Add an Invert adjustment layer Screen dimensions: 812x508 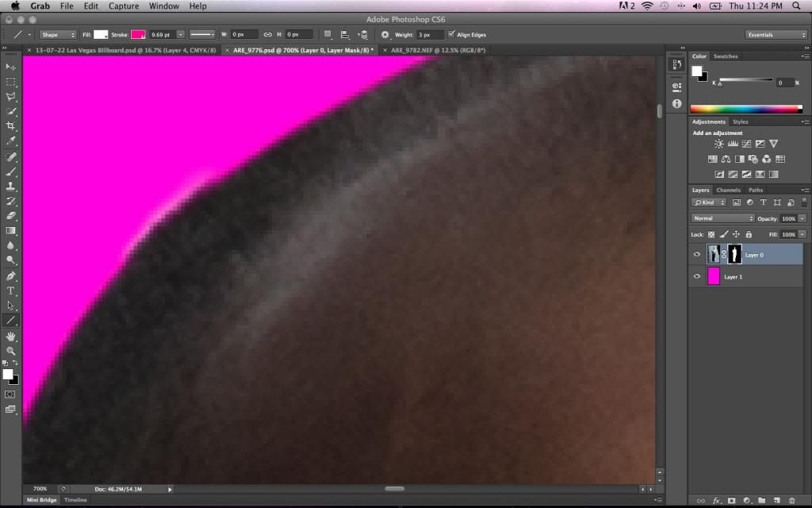point(719,175)
